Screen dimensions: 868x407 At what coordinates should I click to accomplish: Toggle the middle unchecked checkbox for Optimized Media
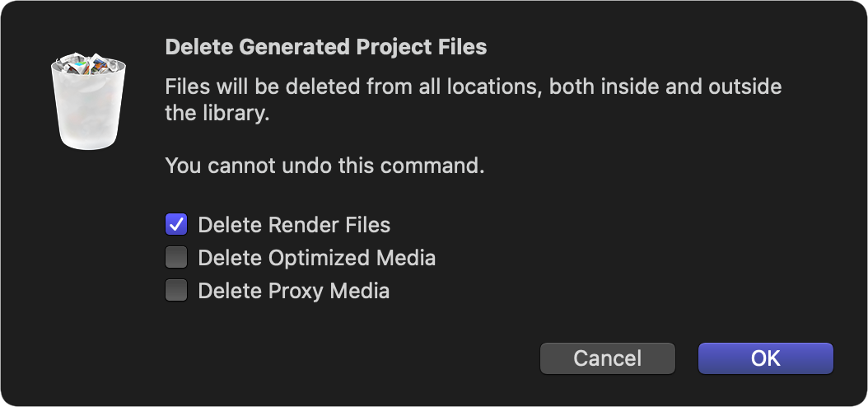[176, 258]
